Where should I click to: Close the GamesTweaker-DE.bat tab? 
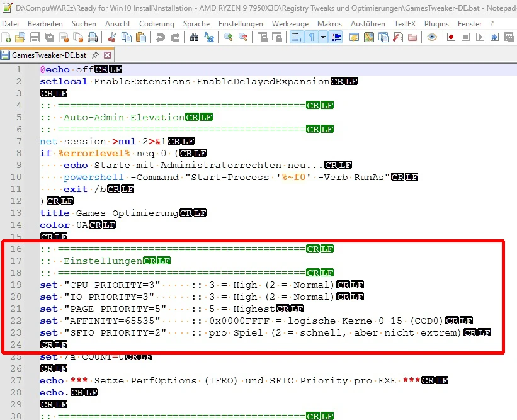[x=103, y=55]
